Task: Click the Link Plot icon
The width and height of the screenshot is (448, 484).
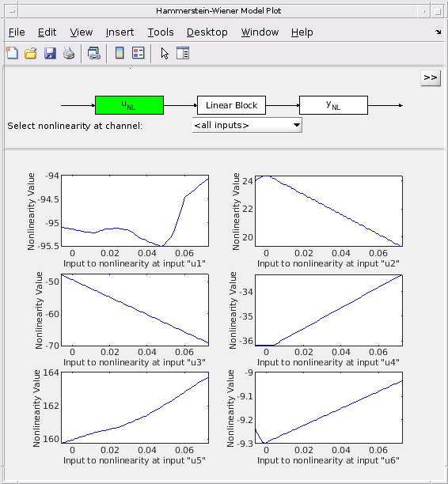Action: click(94, 53)
